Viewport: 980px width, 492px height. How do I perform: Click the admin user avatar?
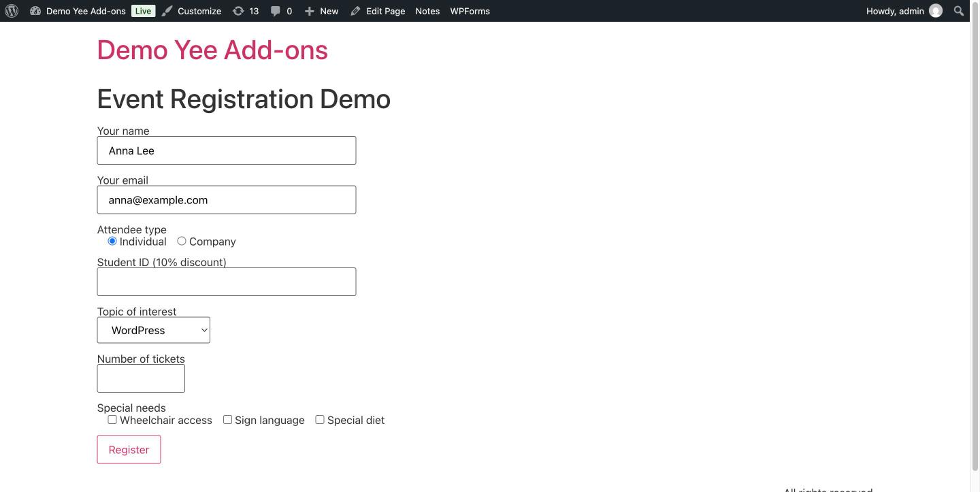click(936, 11)
